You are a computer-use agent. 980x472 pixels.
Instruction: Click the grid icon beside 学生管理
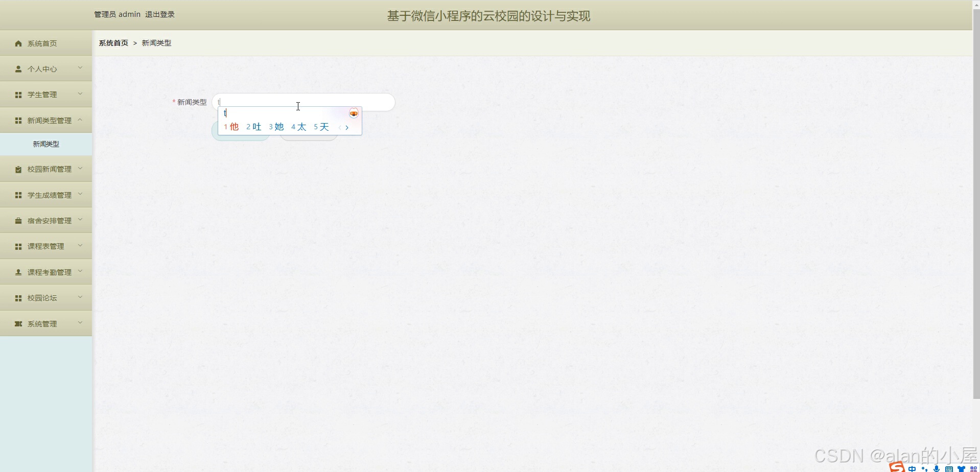pos(18,95)
